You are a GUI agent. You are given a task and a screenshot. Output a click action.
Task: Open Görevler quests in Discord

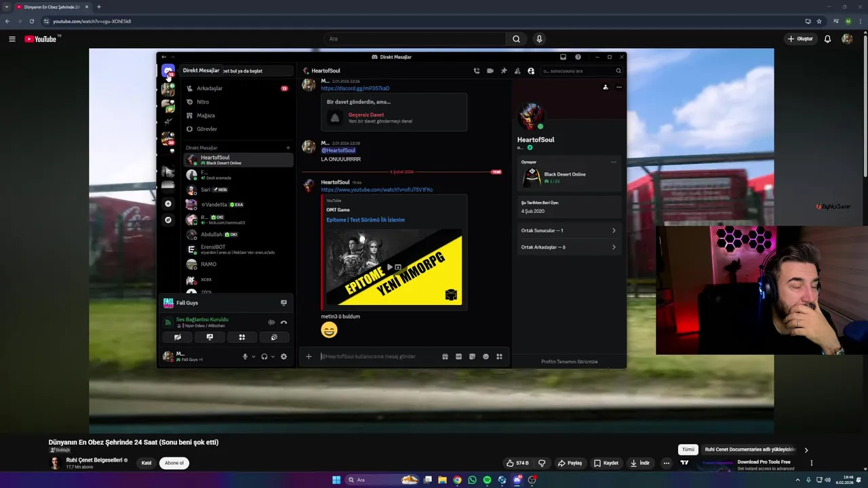coord(237,129)
